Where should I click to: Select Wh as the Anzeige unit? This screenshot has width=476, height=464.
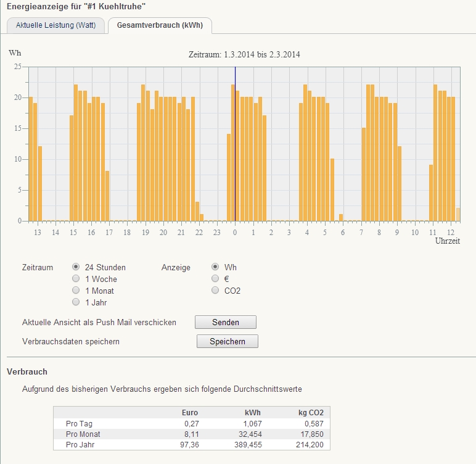pos(215,267)
